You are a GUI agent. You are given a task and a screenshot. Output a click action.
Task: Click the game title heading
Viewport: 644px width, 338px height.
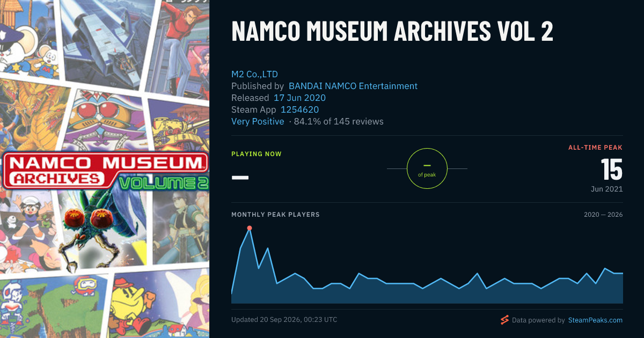click(x=392, y=32)
